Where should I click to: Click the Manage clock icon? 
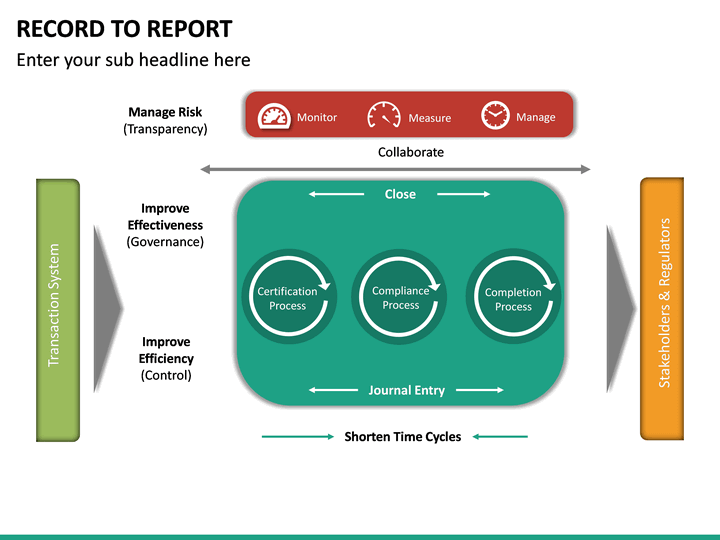[495, 116]
